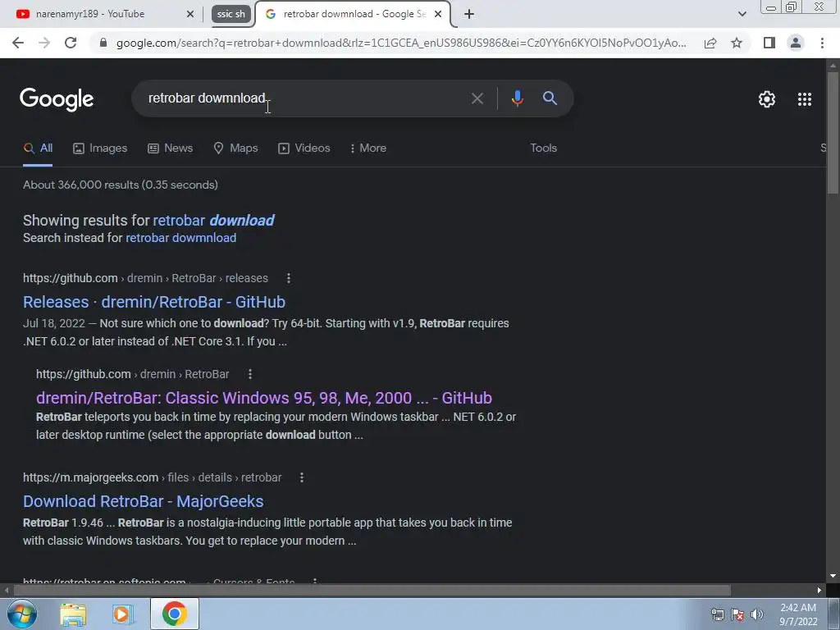
Task: Switch to Maps results
Action: pos(235,148)
